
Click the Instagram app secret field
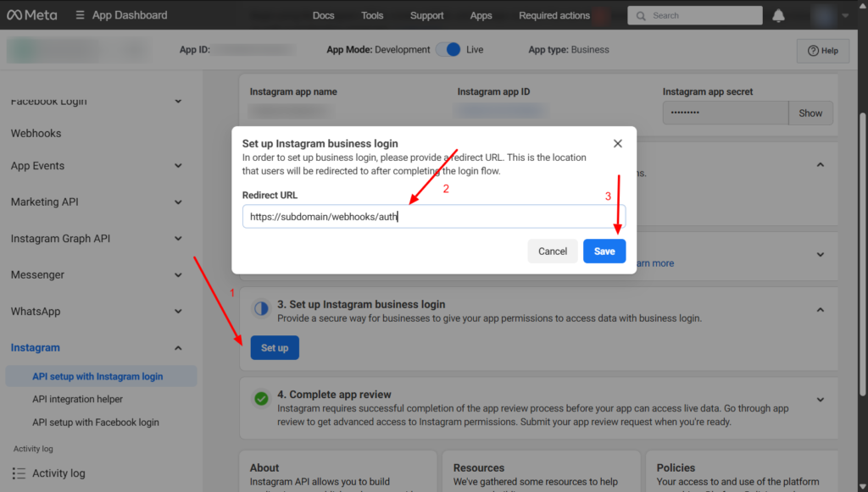tap(726, 113)
